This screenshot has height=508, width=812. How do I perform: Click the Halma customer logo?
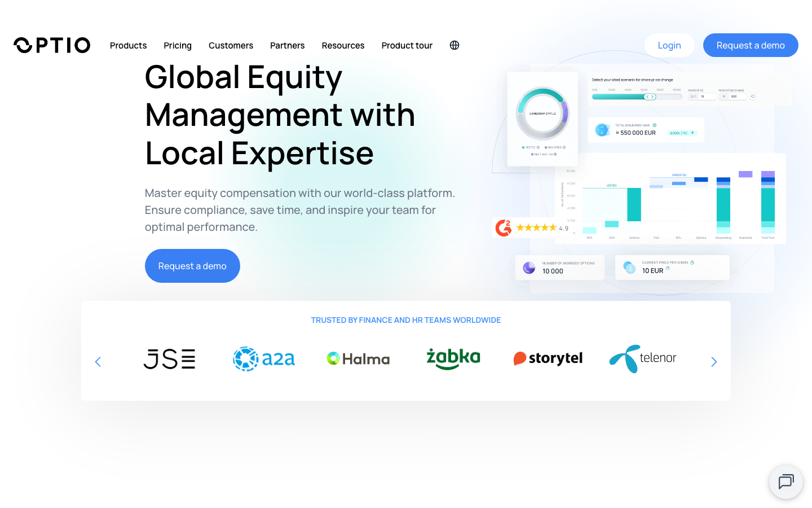pos(359,359)
